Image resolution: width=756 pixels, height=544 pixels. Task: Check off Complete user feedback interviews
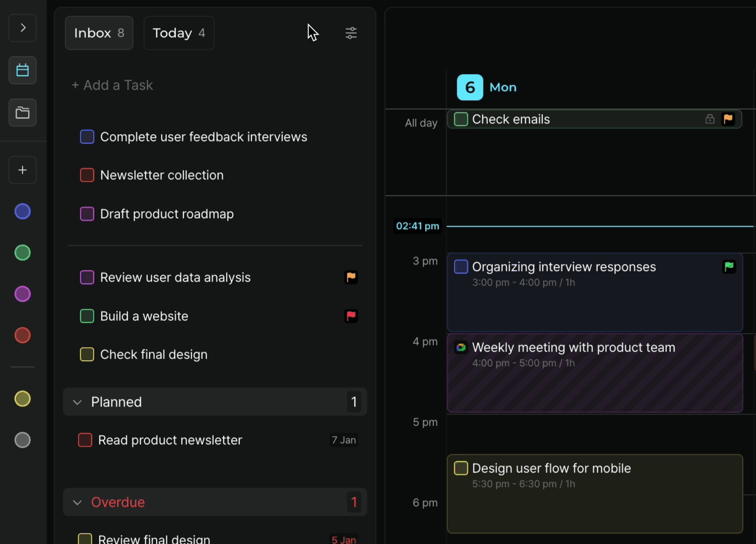click(87, 137)
